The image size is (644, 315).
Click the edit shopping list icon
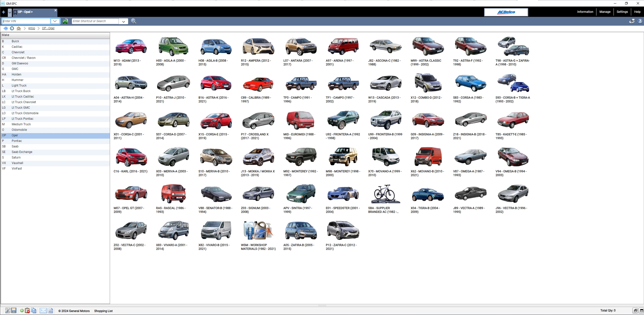8,311
